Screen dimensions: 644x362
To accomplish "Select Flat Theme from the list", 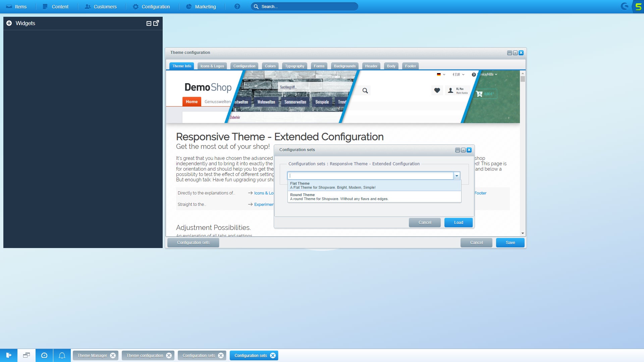I will (374, 185).
